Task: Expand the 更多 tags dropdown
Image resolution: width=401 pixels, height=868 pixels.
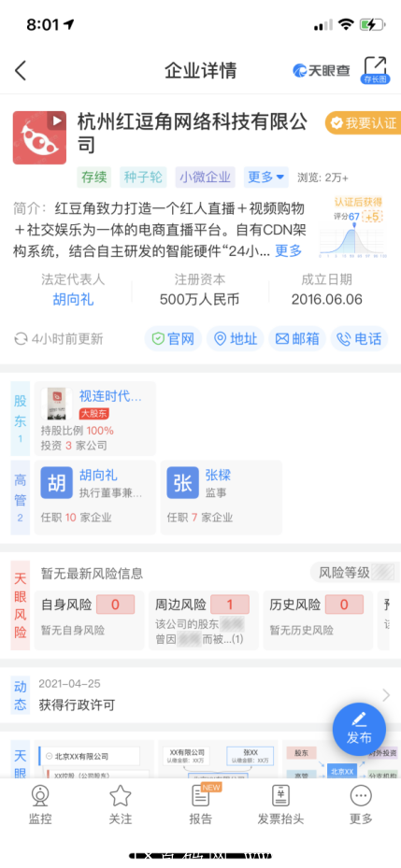Action: [x=265, y=178]
